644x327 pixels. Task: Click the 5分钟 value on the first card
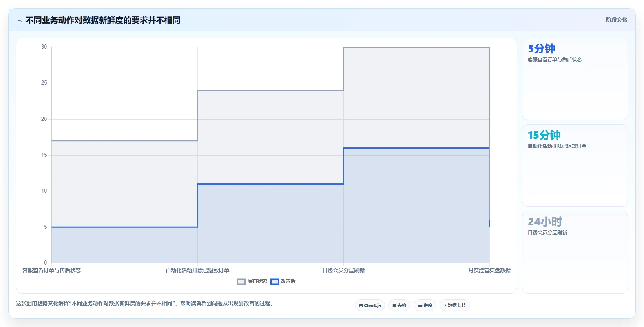click(x=541, y=49)
